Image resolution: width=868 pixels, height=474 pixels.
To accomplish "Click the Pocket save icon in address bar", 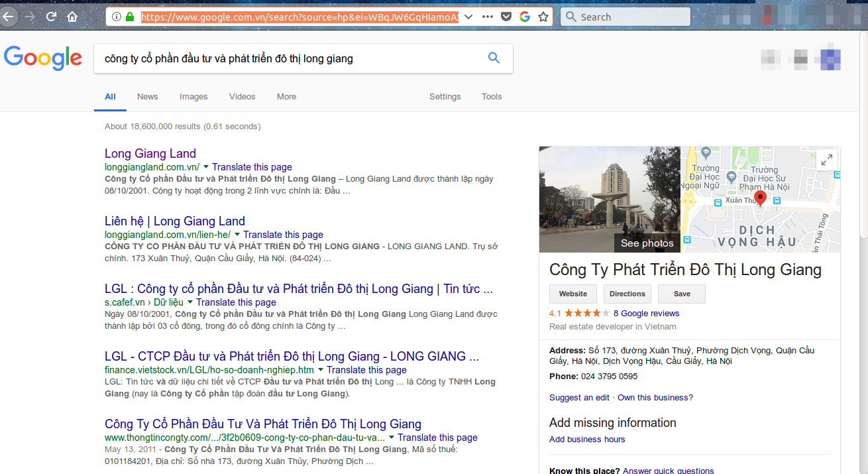I will [x=506, y=17].
